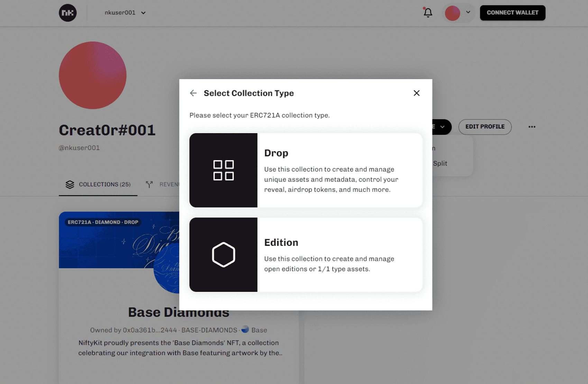Select the Drop grid icon
The width and height of the screenshot is (588, 384).
coord(223,170)
